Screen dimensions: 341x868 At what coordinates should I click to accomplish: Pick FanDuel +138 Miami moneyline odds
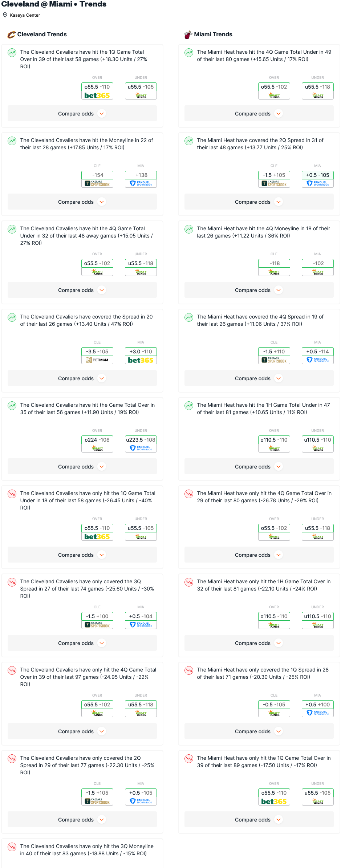click(141, 179)
